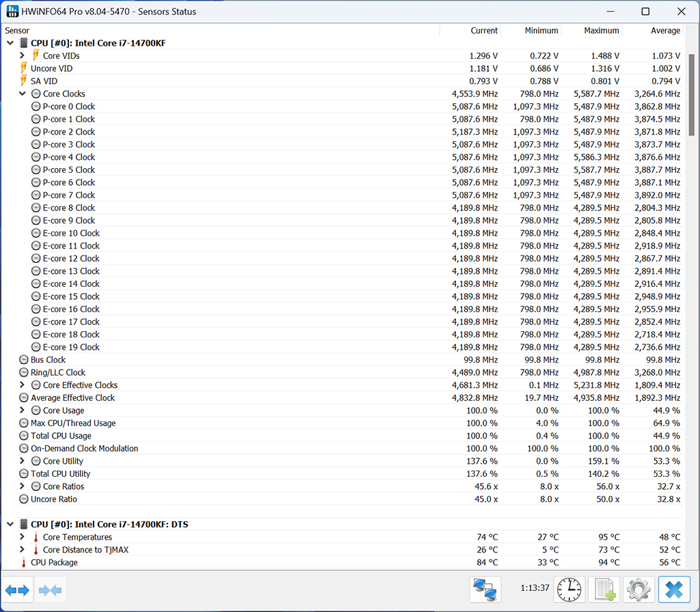This screenshot has width=700, height=612.
Task: Click the 1:13:37 elapsed time display
Action: click(x=535, y=588)
